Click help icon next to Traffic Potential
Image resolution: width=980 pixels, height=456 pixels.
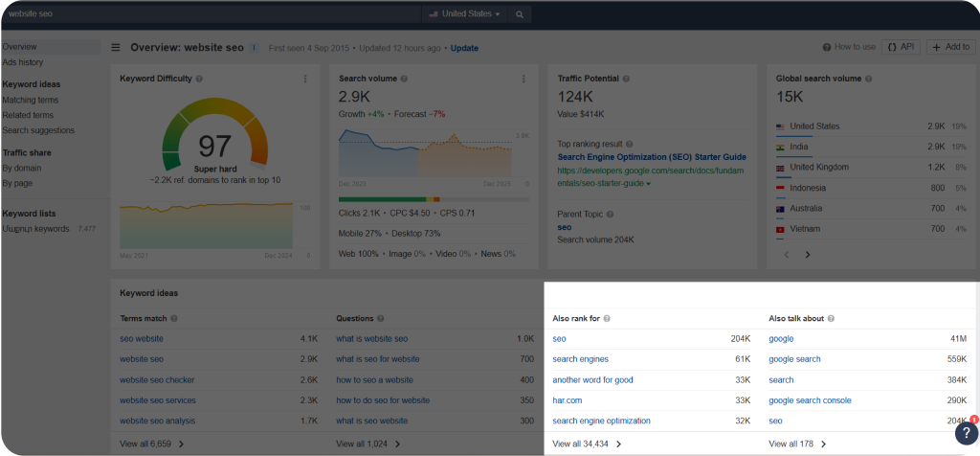[626, 79]
